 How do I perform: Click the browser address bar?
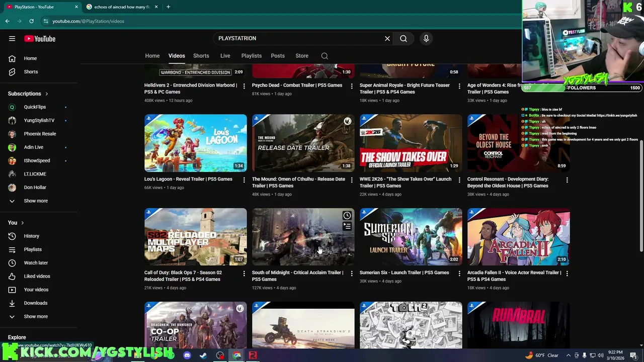pyautogui.click(x=282, y=21)
